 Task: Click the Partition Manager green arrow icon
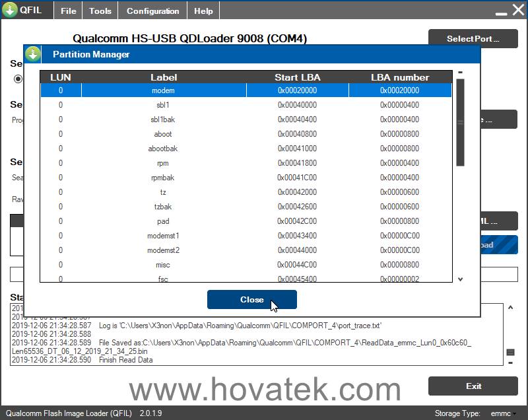(32, 54)
